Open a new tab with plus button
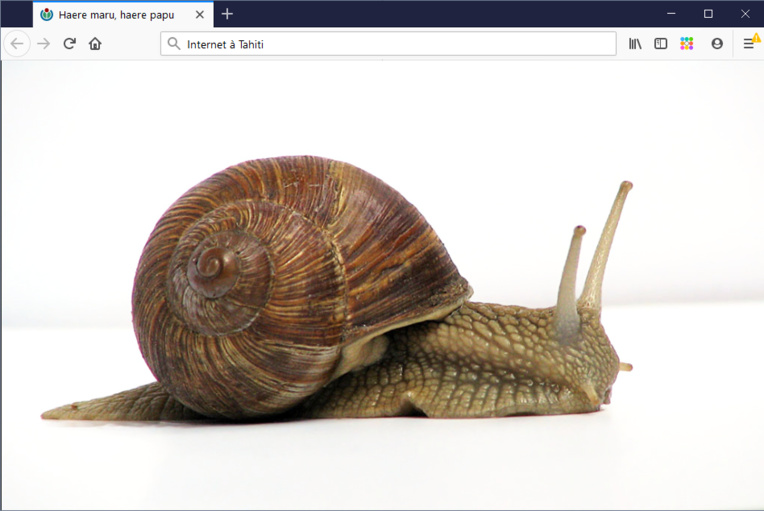Image resolution: width=764 pixels, height=511 pixels. pyautogui.click(x=227, y=14)
